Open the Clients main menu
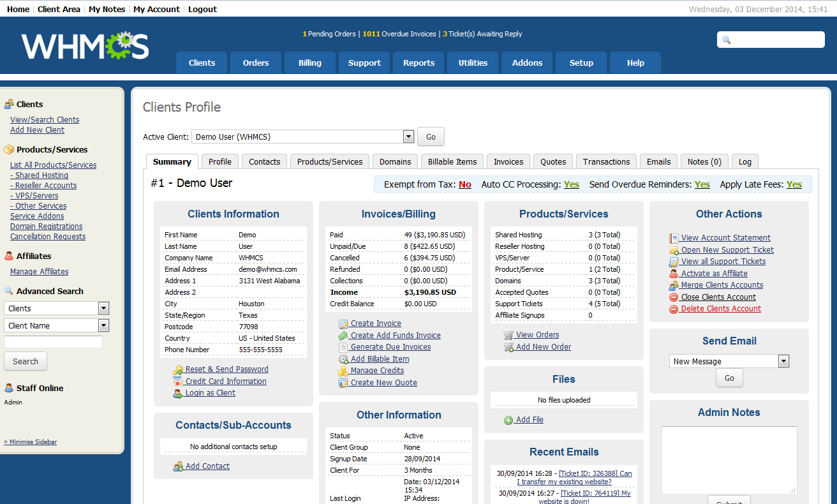Viewport: 837px width, 504px height. [x=202, y=63]
